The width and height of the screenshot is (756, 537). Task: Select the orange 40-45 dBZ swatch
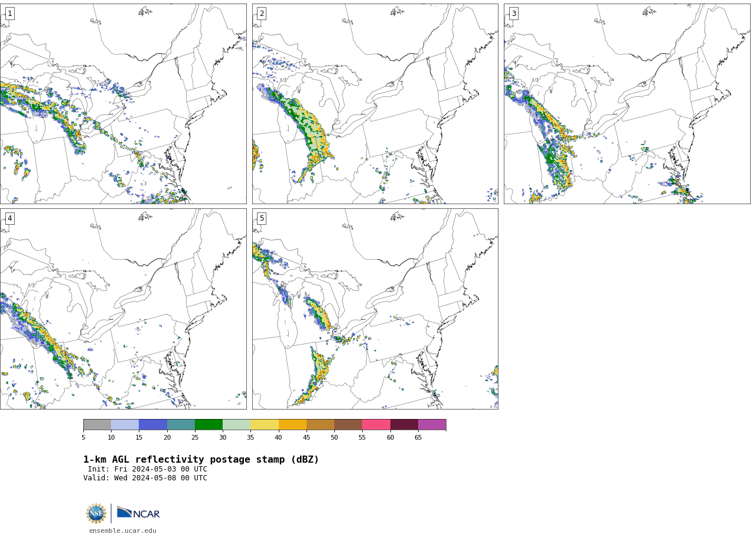292,425
